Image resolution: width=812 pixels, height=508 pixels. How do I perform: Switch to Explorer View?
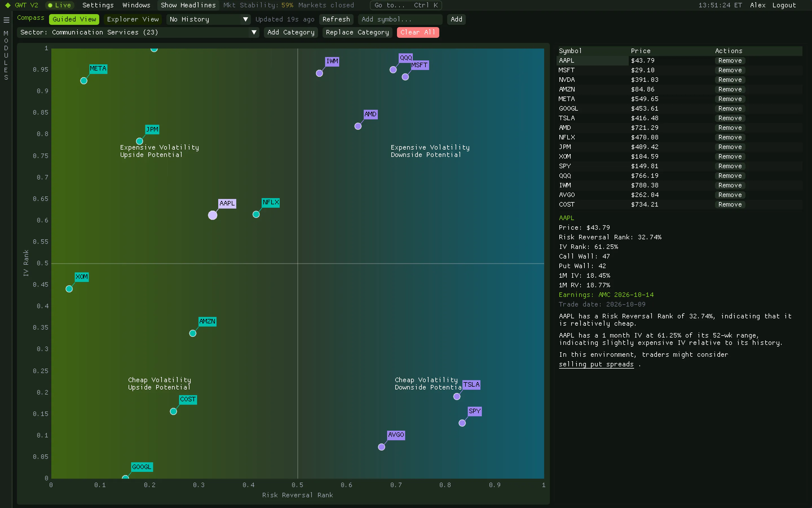133,19
